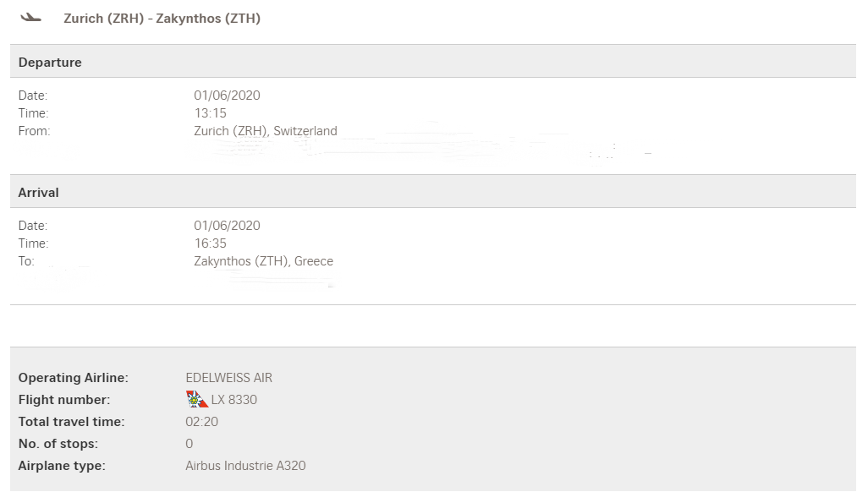The width and height of the screenshot is (868, 503).
Task: Select the Arrival section header
Action: (39, 193)
